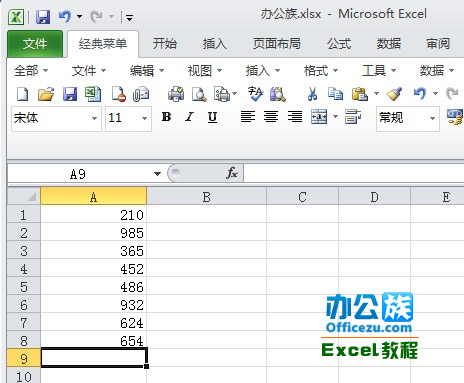This screenshot has height=383, width=464.
Task: Expand the Name Box dropdown arrow
Action: point(157,174)
